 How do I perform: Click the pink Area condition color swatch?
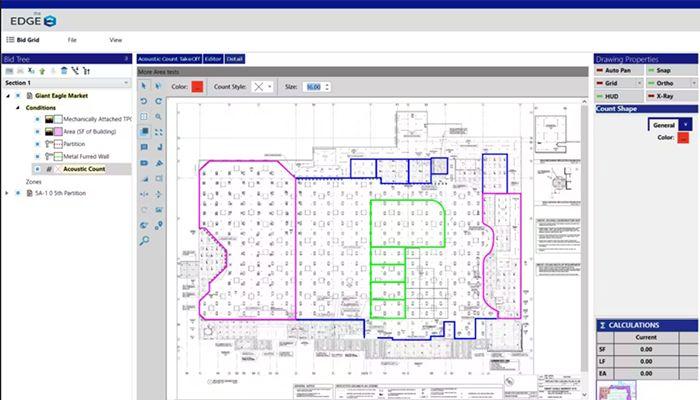pos(58,132)
